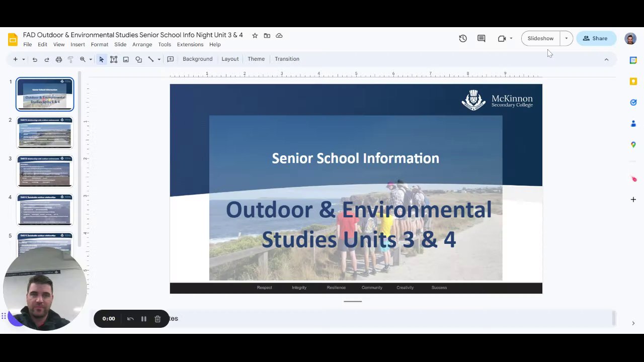Screen dimensions: 644x362
Task: Insert an image from the toolbar
Action: click(126, 59)
